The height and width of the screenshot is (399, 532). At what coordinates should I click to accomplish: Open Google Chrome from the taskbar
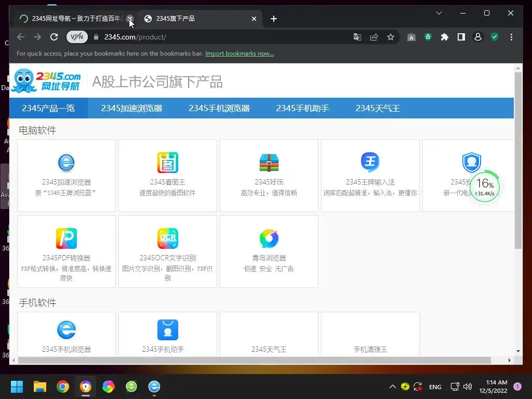pos(63,387)
